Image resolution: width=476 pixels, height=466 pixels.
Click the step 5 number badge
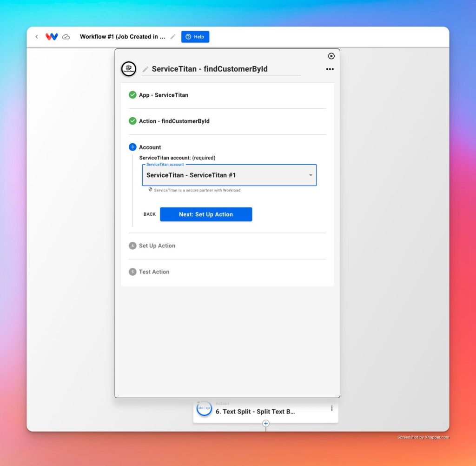(132, 272)
